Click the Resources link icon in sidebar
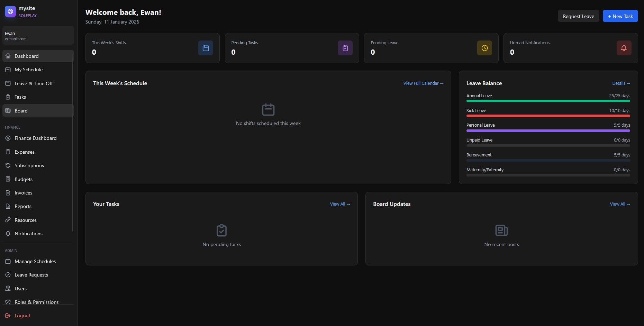Image resolution: width=644 pixels, height=326 pixels. [8, 220]
